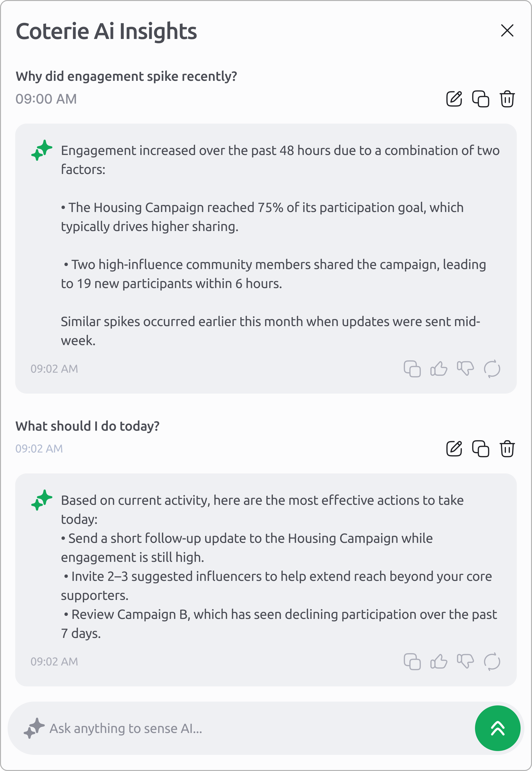532x771 pixels.
Task: Delete the 'What should I do today?' question
Action: pos(507,448)
